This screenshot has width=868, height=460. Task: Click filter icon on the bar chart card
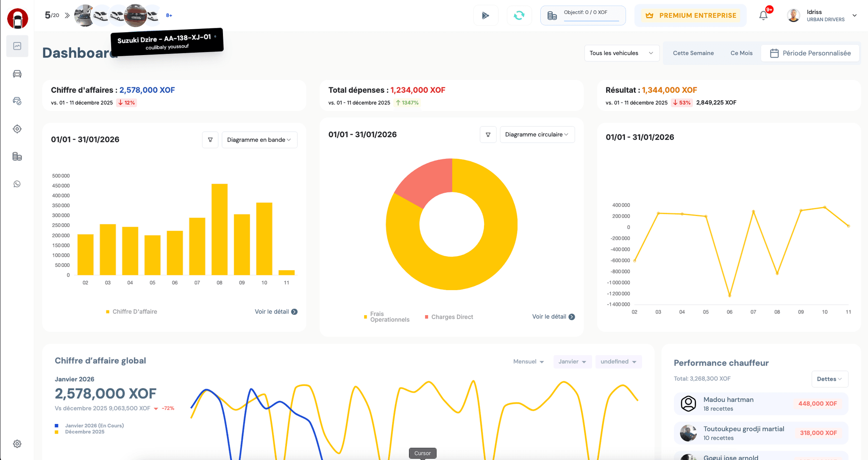pyautogui.click(x=210, y=140)
